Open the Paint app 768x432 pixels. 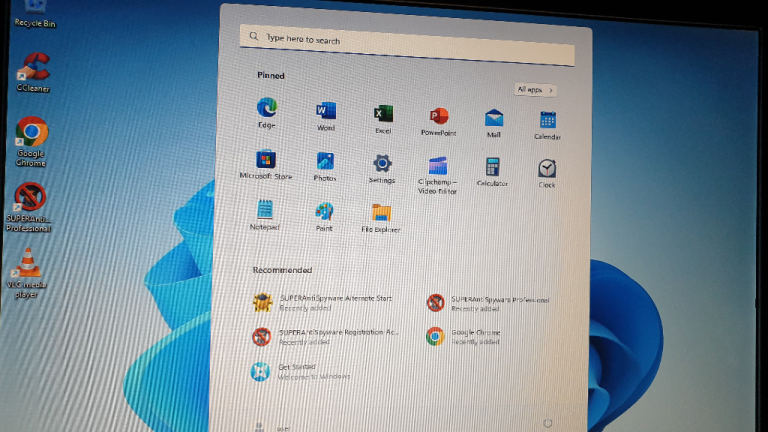tap(324, 211)
